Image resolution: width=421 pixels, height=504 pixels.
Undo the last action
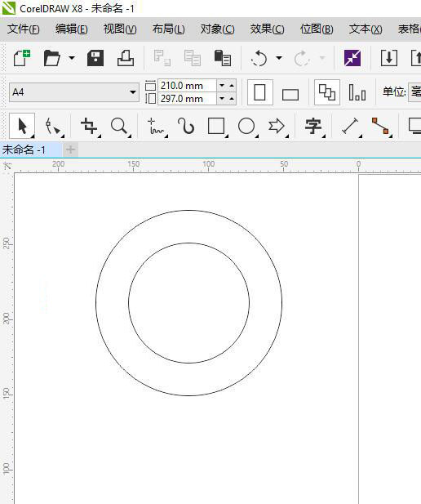(x=259, y=58)
